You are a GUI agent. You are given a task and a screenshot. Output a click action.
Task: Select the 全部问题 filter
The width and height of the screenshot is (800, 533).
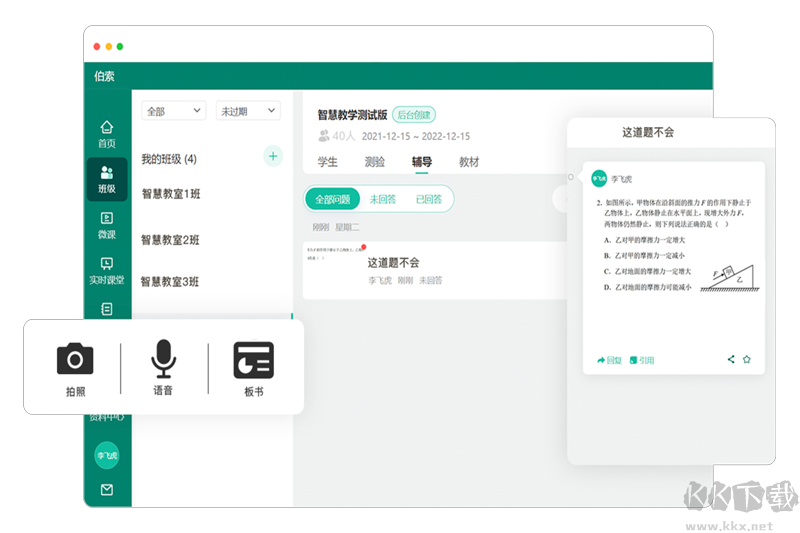(x=333, y=199)
